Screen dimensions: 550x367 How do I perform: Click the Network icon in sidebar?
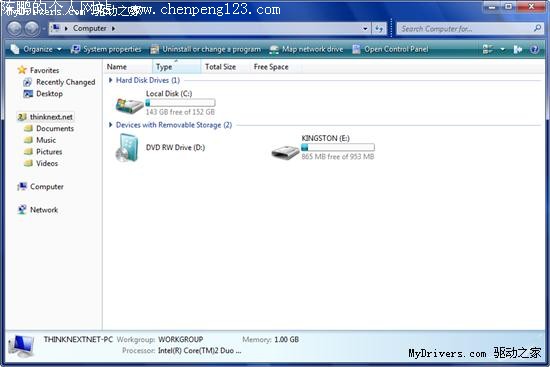click(x=22, y=210)
